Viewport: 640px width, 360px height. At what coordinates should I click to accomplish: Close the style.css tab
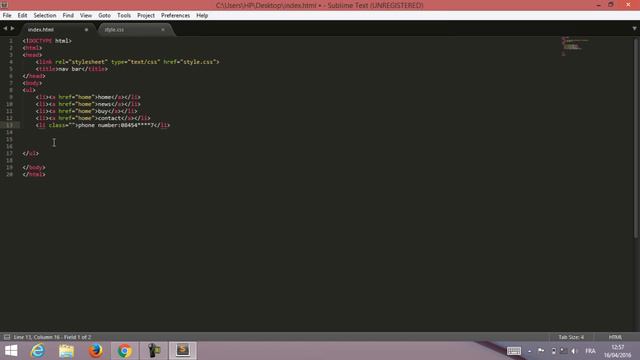(x=163, y=29)
